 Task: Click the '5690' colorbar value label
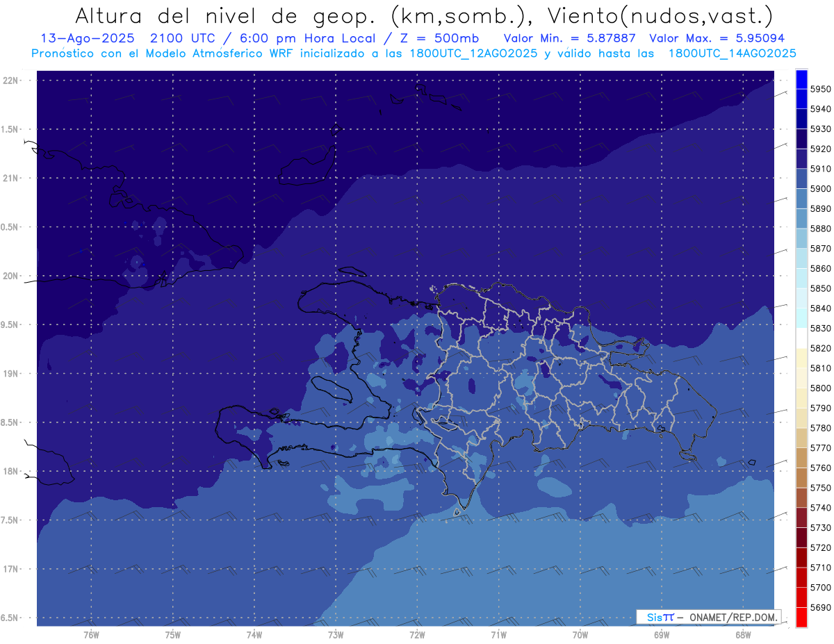(x=821, y=607)
